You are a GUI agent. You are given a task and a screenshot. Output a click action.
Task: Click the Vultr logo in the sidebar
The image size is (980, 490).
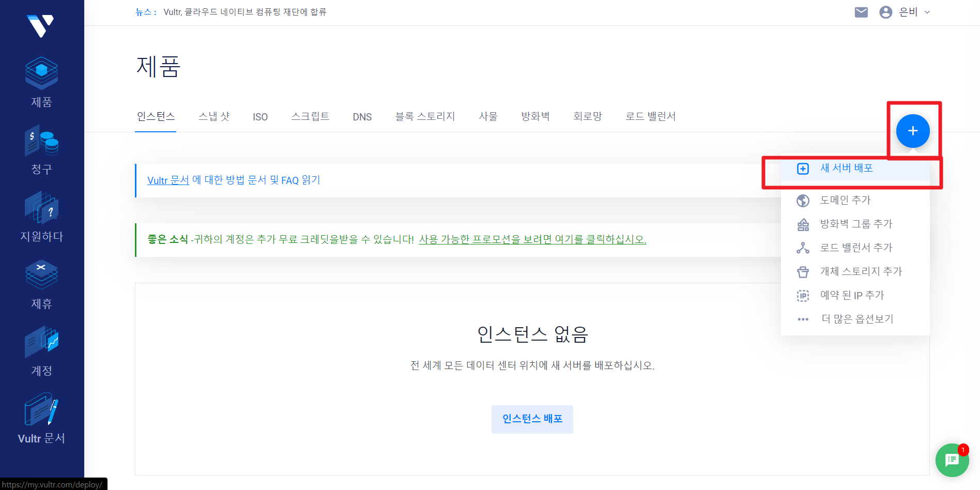tap(40, 26)
